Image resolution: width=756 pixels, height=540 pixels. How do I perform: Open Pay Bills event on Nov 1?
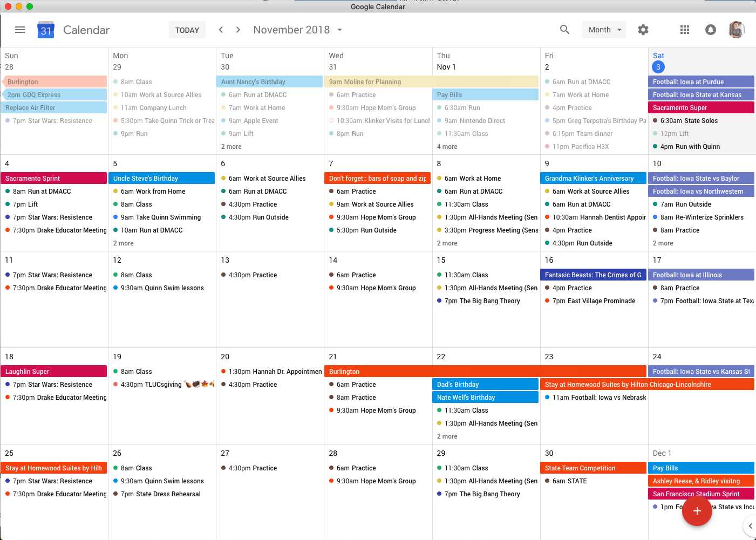pos(486,95)
